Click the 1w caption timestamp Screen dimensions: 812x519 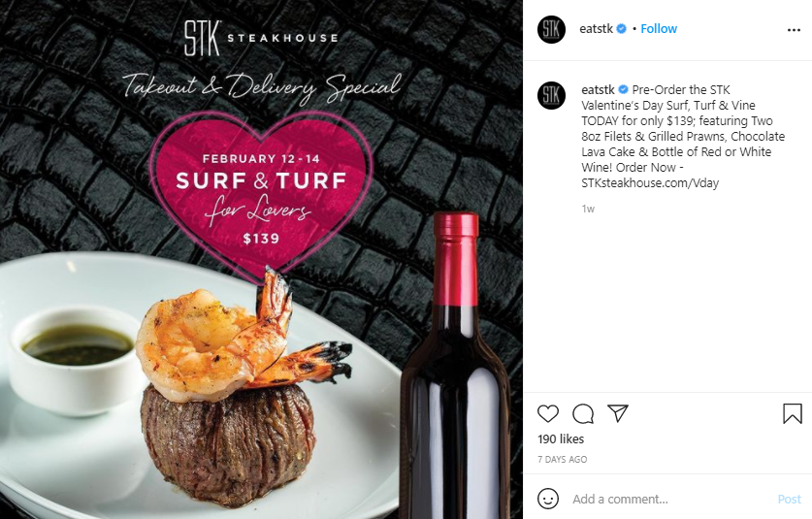pos(588,209)
